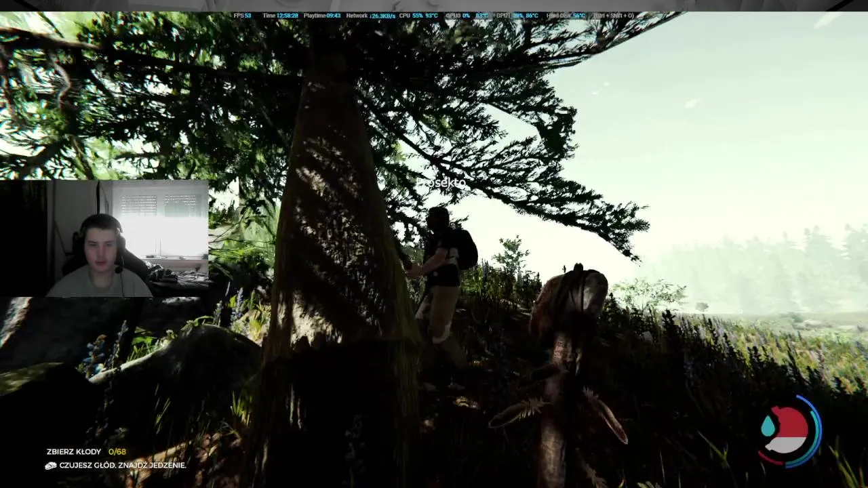Click the 0/68 log counter
This screenshot has width=868, height=488.
[x=117, y=451]
